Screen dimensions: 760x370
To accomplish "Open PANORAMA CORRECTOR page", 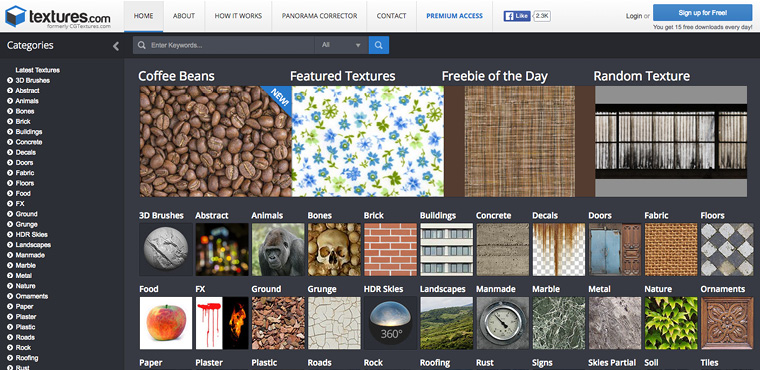I will click(319, 16).
